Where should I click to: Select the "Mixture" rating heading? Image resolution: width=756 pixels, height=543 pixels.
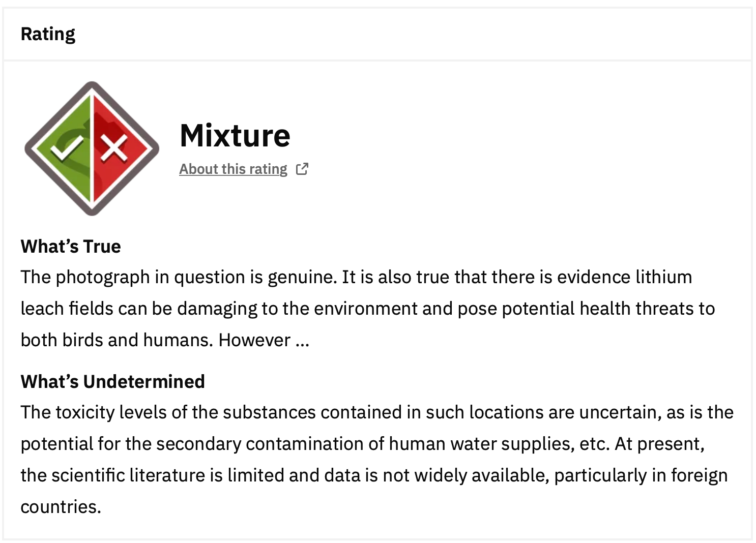pyautogui.click(x=235, y=135)
